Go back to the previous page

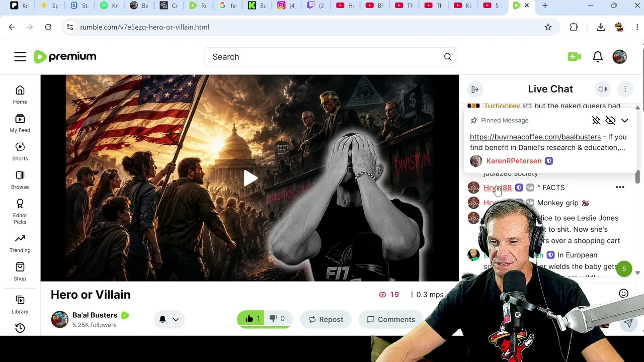pyautogui.click(x=12, y=27)
